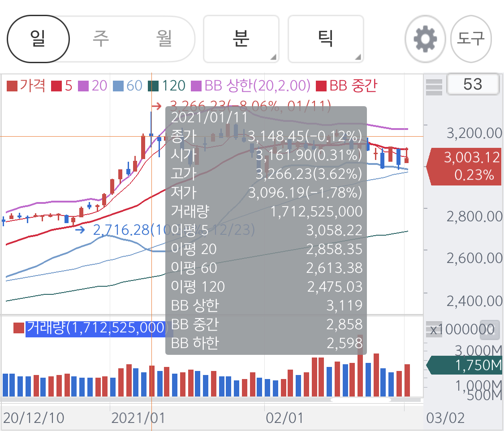504x431 pixels.
Task: Click the 고가 3,266.23(3.62%) tooltip row
Action: pyautogui.click(x=266, y=174)
